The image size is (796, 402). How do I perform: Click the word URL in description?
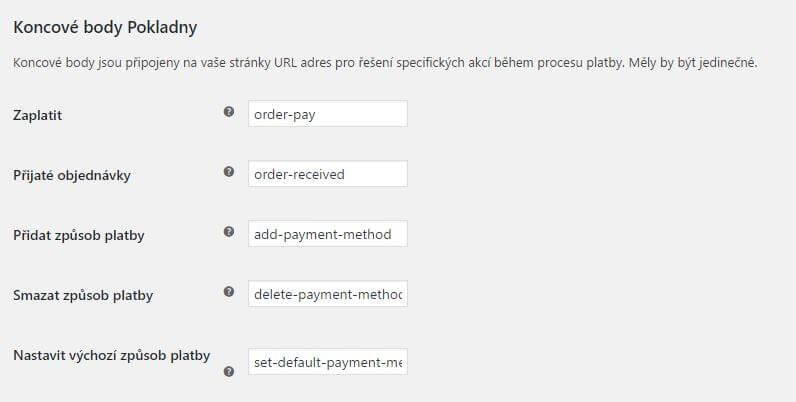pos(286,63)
